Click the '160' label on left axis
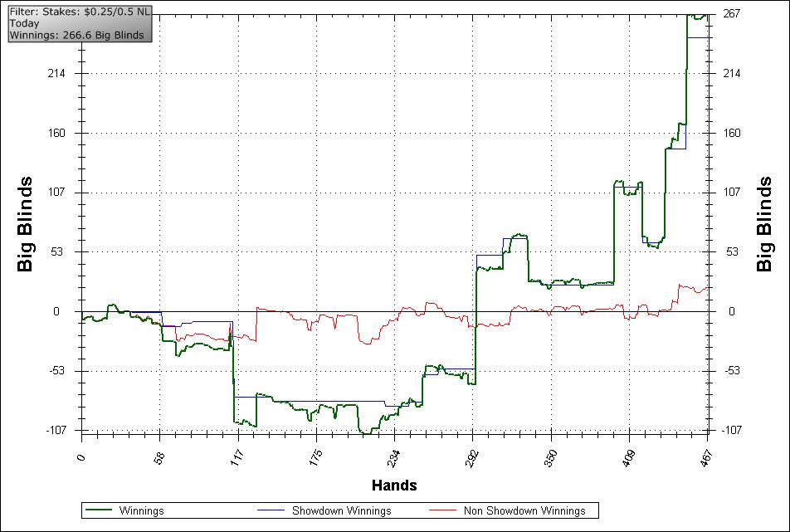 click(x=56, y=133)
